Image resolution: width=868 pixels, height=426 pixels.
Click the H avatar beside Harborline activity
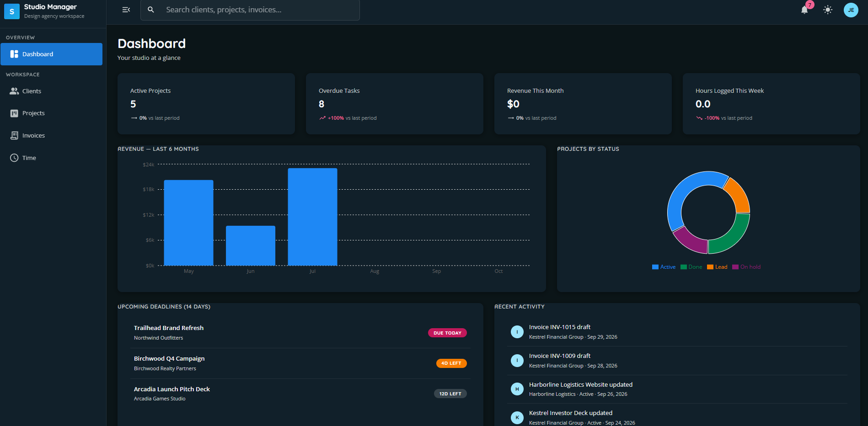(517, 389)
